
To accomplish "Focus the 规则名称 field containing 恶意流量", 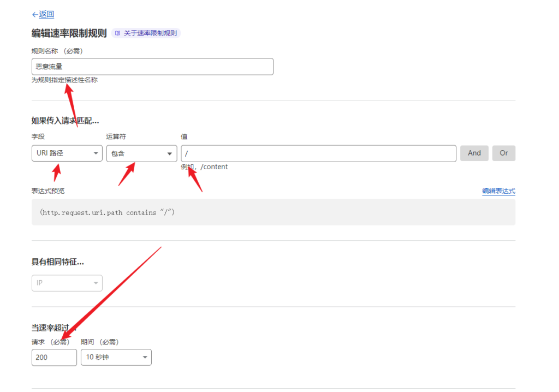I will point(152,67).
